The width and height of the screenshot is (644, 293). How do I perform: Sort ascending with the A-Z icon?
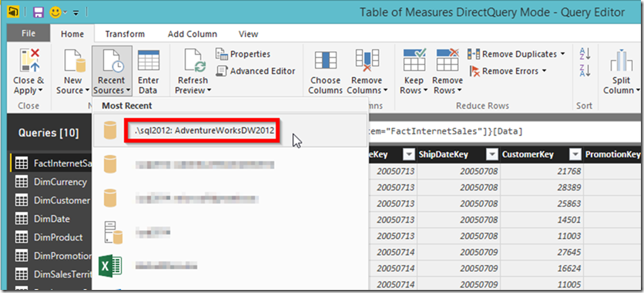click(x=585, y=53)
